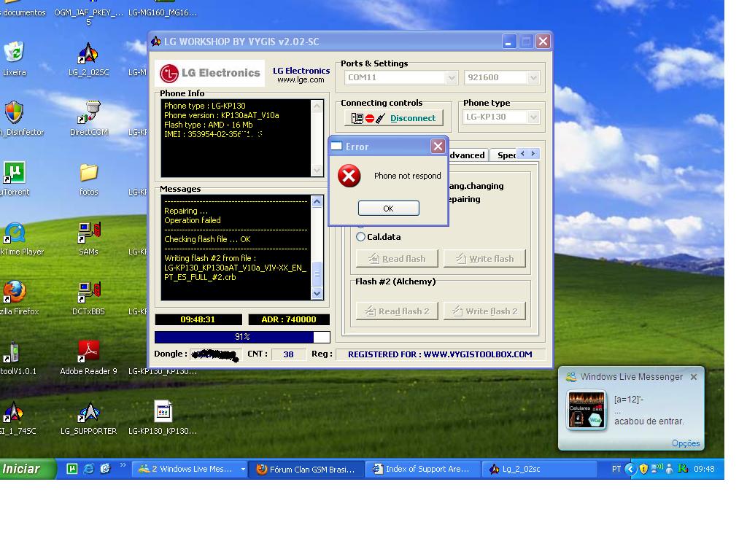Switch to the partially visible Spec tab

(x=506, y=155)
